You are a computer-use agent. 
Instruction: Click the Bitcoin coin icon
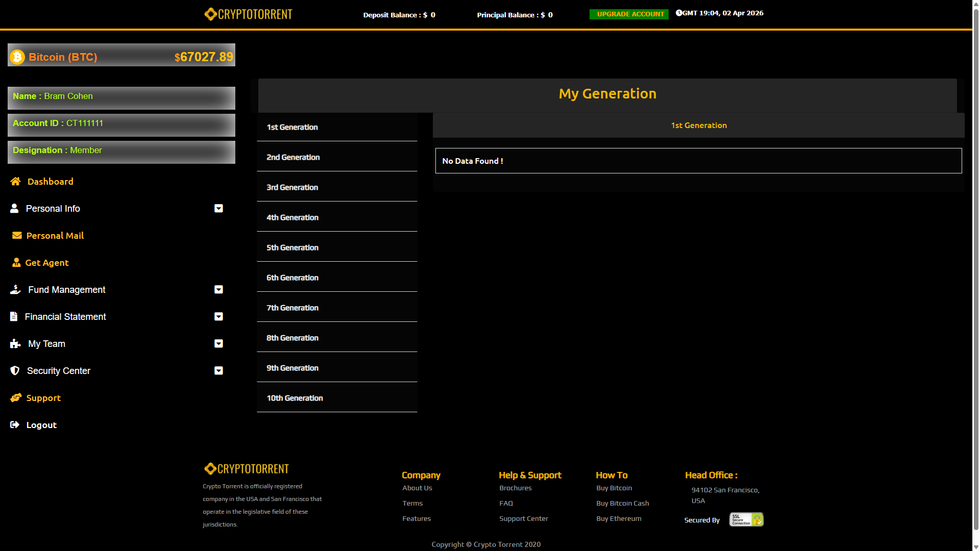pos(17,57)
